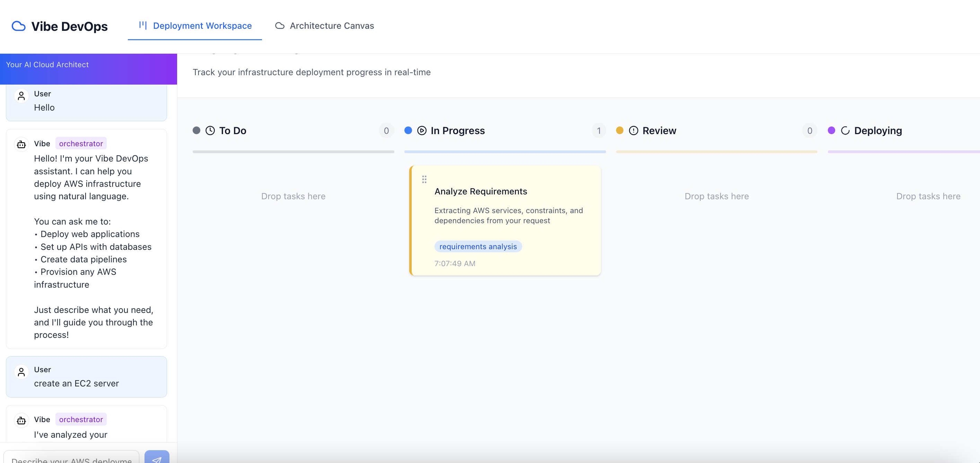Click the orchestrator badge on first Vibe message
Image resolution: width=980 pixels, height=463 pixels.
(x=81, y=143)
